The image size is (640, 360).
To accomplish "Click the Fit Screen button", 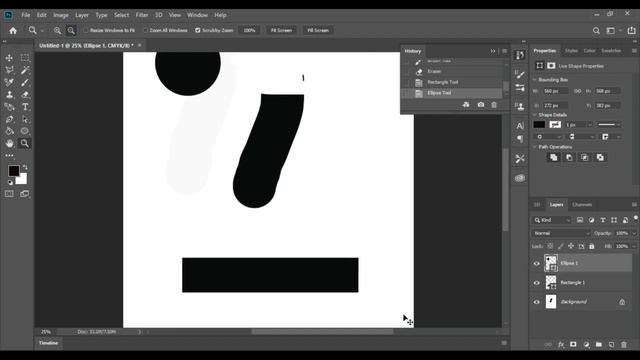I will coord(281,30).
